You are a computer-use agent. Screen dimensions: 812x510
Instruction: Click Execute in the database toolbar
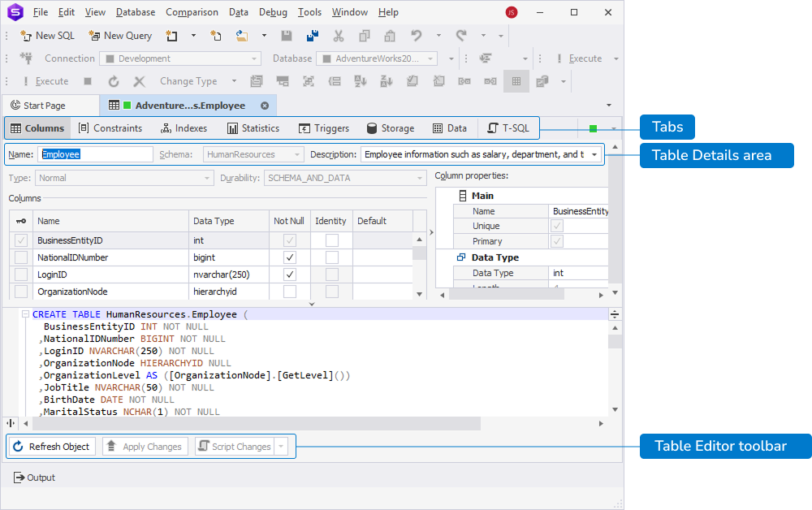(580, 58)
